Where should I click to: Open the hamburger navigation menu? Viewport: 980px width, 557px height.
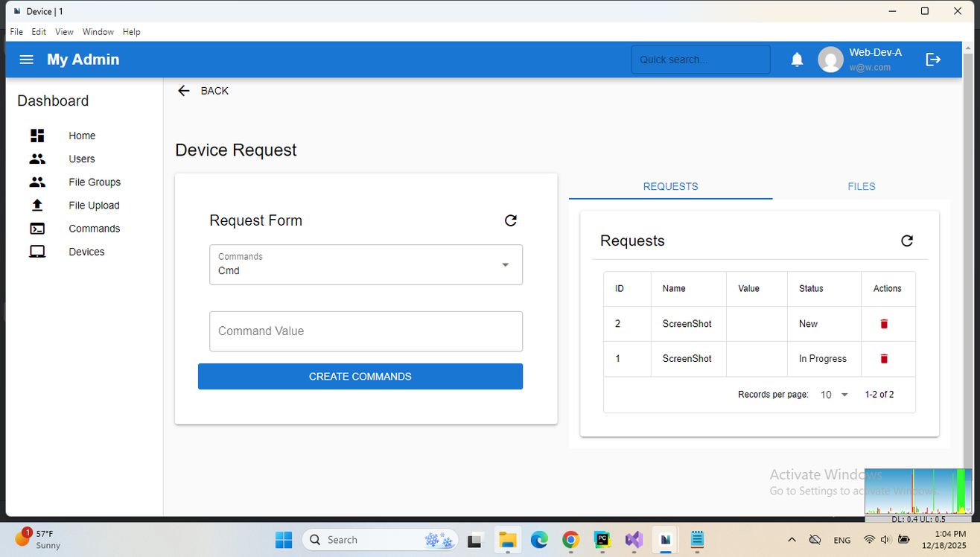tap(26, 60)
